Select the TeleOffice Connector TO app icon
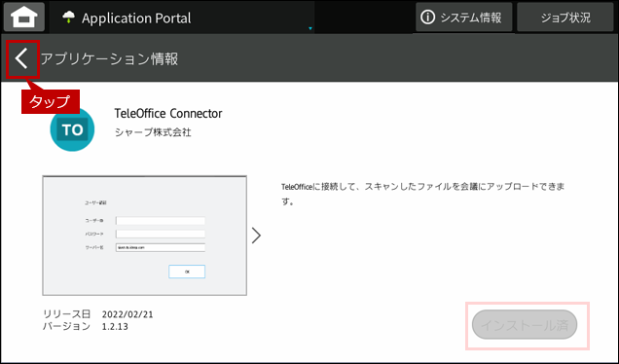The width and height of the screenshot is (619, 364). (72, 129)
